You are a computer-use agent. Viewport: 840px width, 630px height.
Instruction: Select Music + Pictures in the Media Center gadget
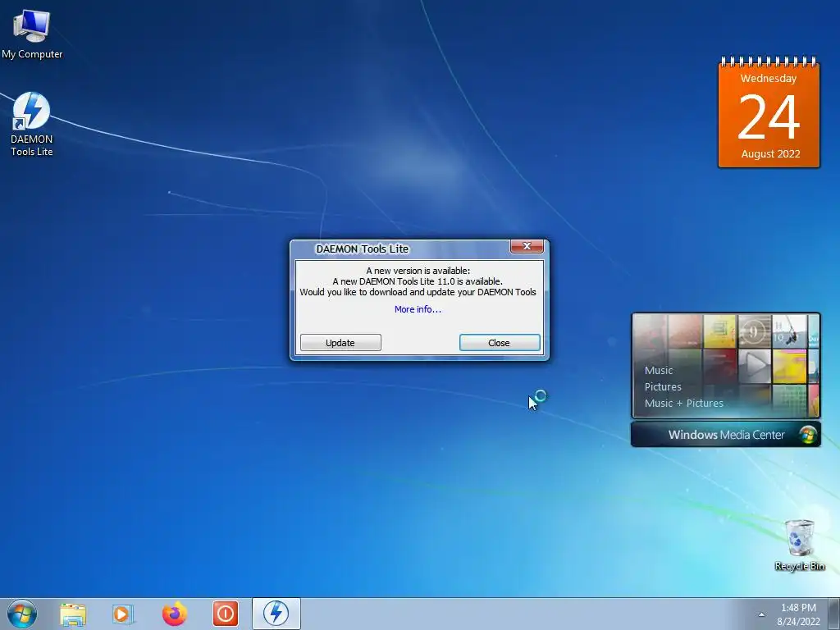coord(683,404)
